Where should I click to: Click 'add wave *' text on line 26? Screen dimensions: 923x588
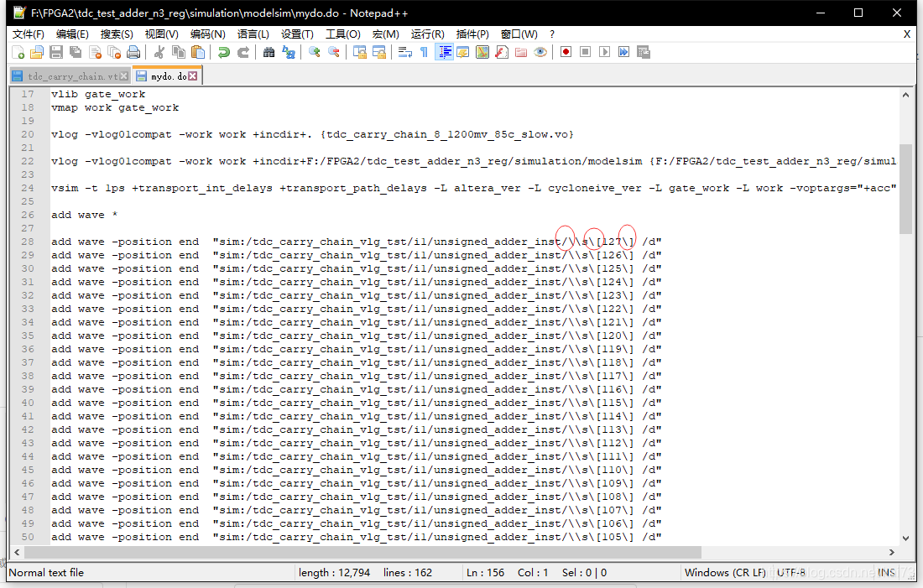pyautogui.click(x=84, y=215)
